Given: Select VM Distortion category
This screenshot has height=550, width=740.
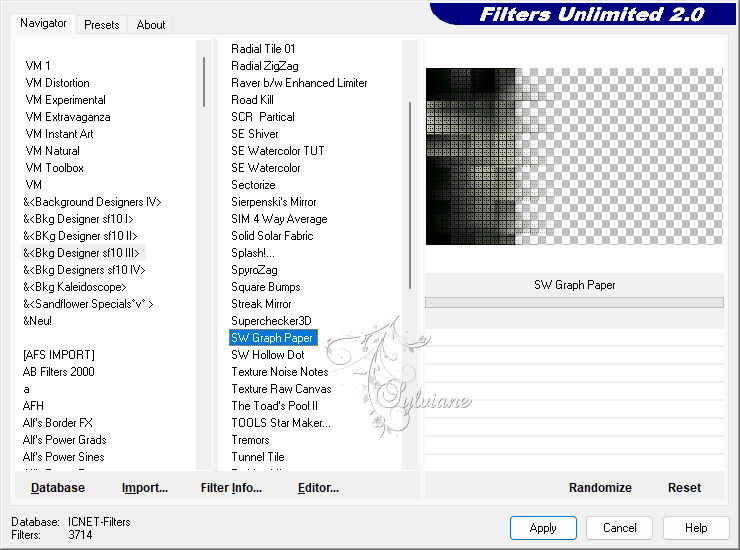Looking at the screenshot, I should coord(57,83).
